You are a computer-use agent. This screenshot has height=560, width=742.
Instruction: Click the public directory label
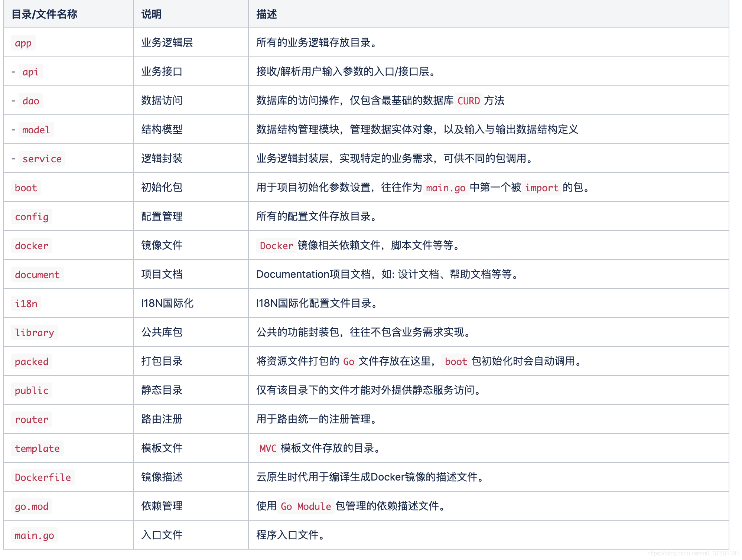click(31, 390)
